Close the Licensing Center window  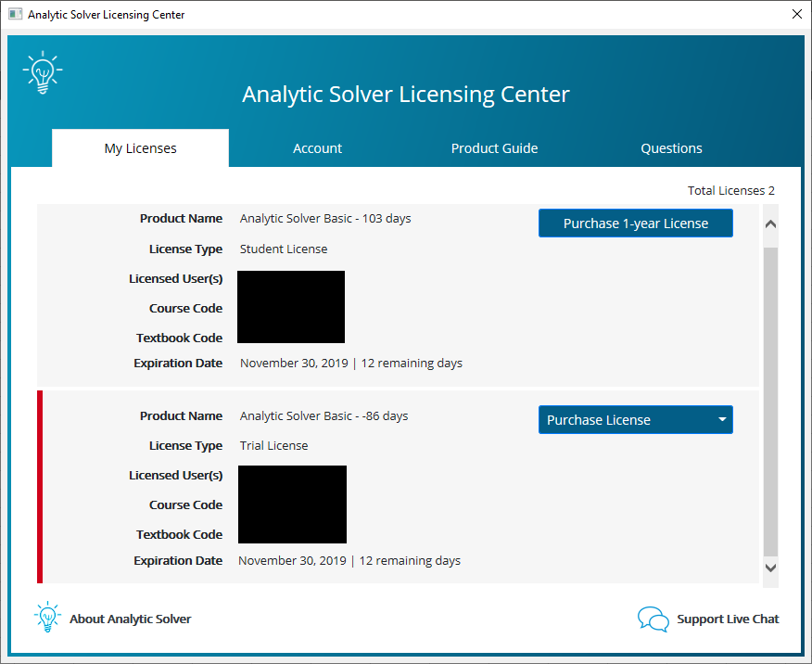pos(797,14)
